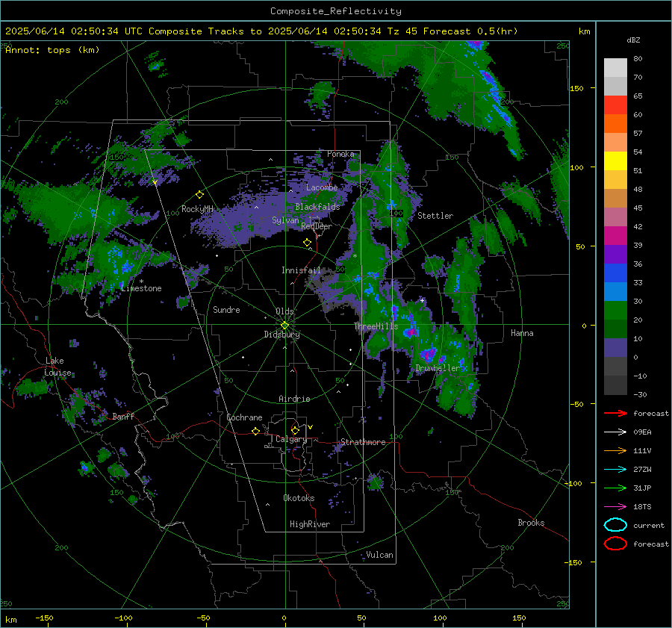
Task: Click the Lake Louise label
Action: point(57,367)
